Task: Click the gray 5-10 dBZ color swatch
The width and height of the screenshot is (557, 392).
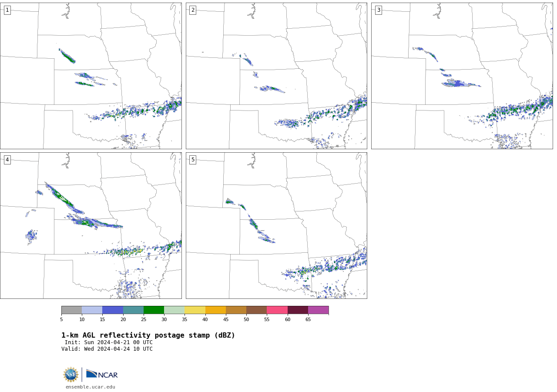Action: [71, 310]
